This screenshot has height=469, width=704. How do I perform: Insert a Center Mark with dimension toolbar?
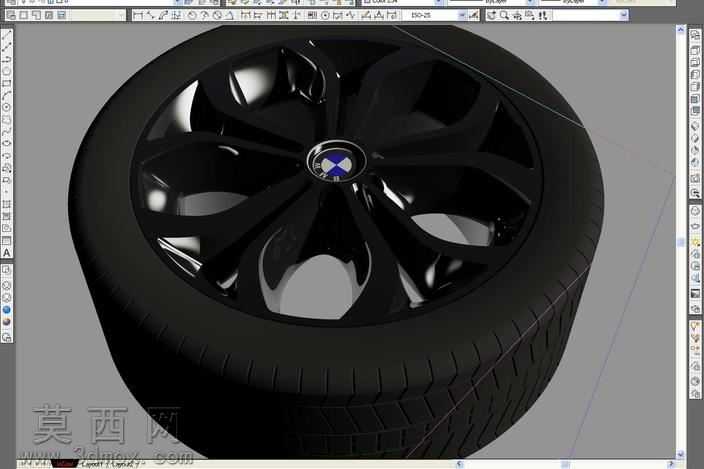click(x=326, y=16)
